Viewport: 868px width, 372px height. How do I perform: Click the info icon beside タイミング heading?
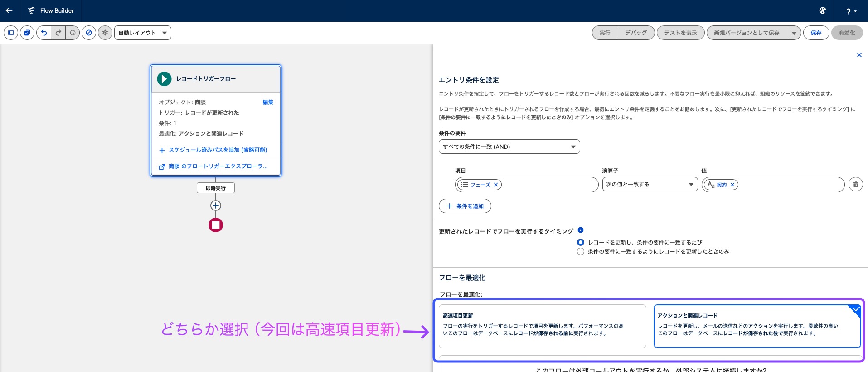point(581,230)
